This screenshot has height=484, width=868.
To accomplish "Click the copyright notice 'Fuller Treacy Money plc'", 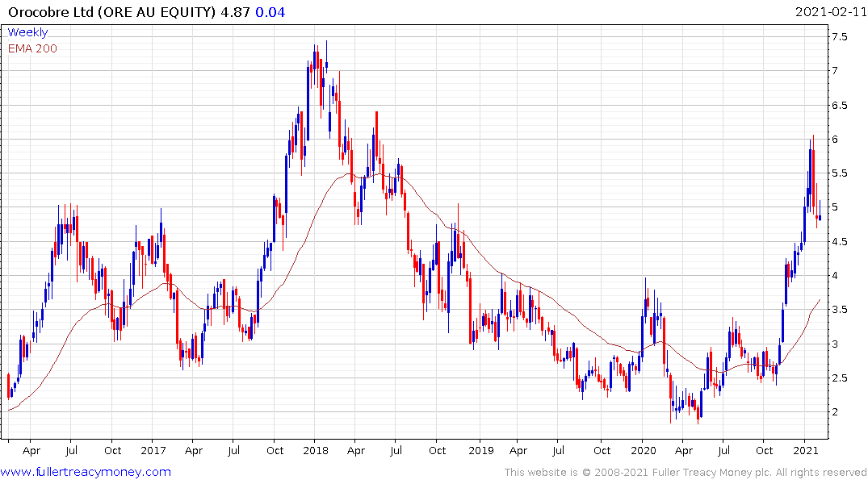I will [712, 473].
